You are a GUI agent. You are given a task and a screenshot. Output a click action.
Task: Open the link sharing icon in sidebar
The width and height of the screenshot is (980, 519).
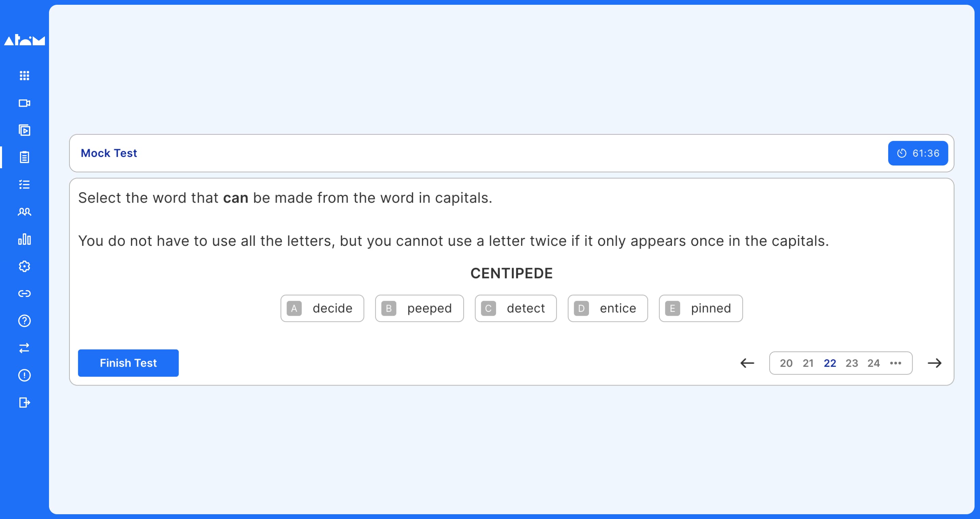(24, 294)
